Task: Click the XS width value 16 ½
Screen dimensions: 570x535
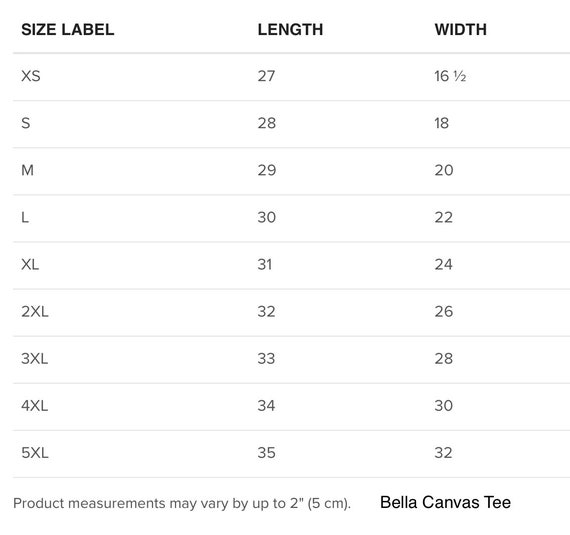Action: coord(450,76)
